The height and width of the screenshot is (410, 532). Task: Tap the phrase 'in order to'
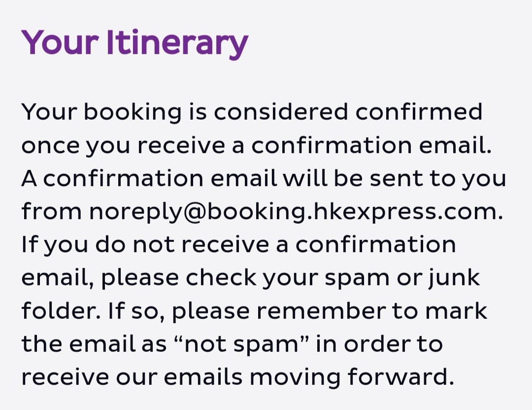coord(379,344)
